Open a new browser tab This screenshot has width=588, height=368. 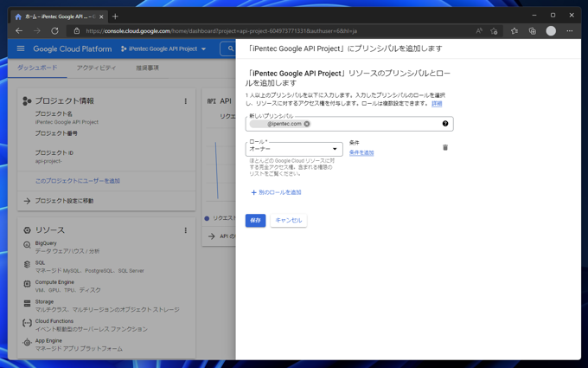click(115, 16)
